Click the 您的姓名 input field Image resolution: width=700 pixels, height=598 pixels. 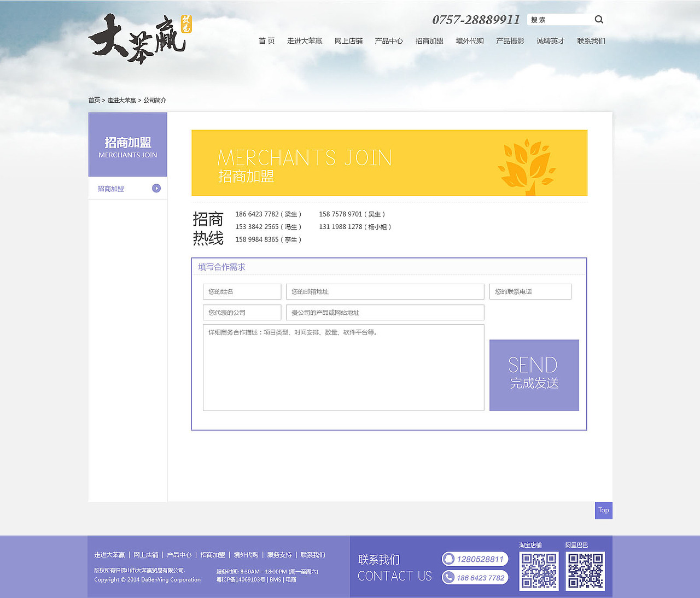(x=242, y=291)
